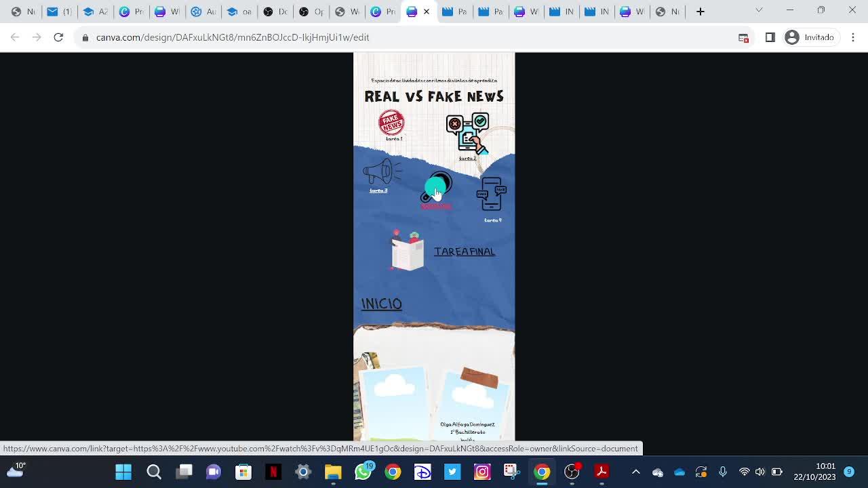
Task: Switch to the 'oa' tab
Action: [239, 12]
